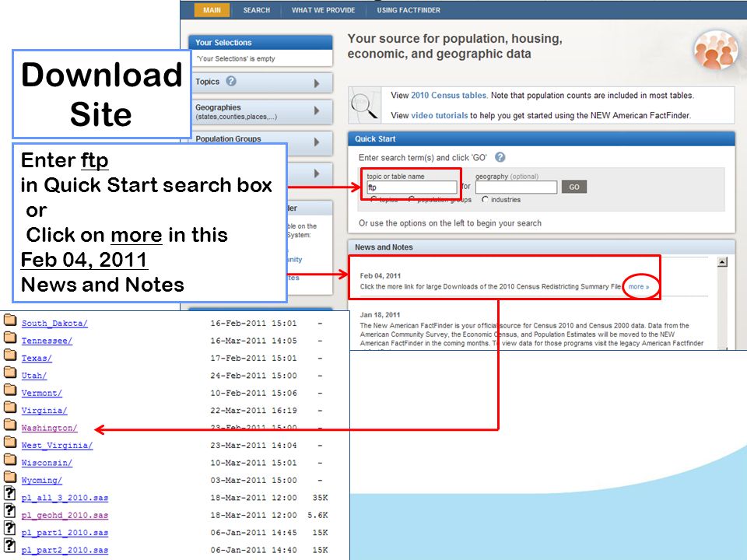The height and width of the screenshot is (560, 747).
Task: Click the geography optional input field
Action: click(516, 187)
